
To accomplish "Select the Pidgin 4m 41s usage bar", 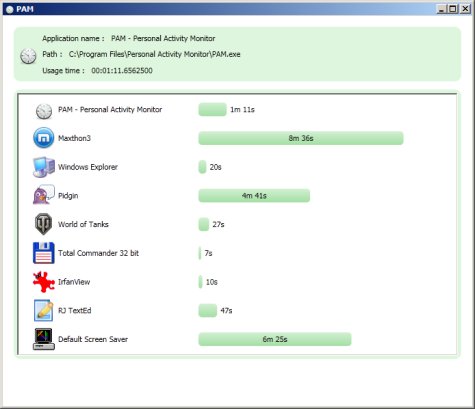I will click(x=254, y=196).
